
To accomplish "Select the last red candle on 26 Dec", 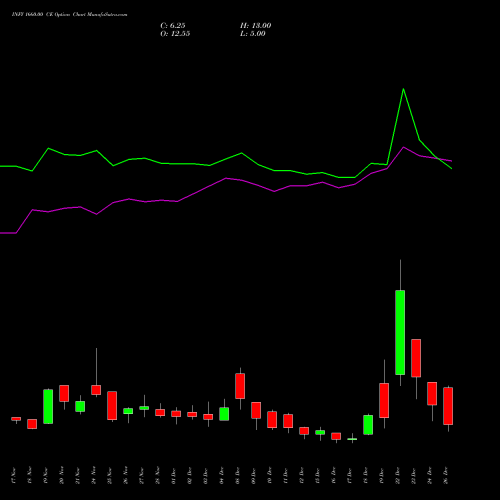I will pyautogui.click(x=448, y=406).
